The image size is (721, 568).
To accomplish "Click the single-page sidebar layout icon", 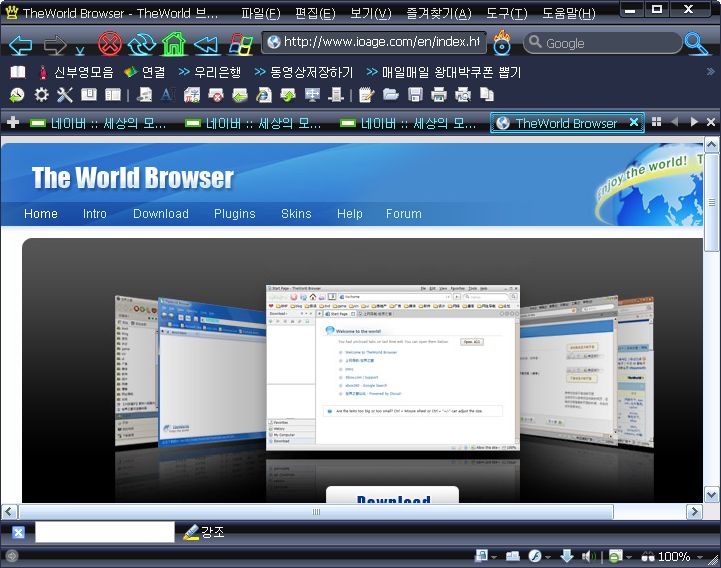I will tap(89, 95).
